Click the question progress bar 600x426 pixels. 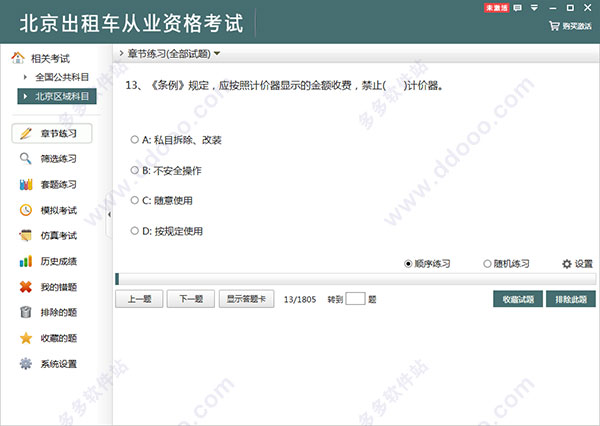tap(355, 279)
